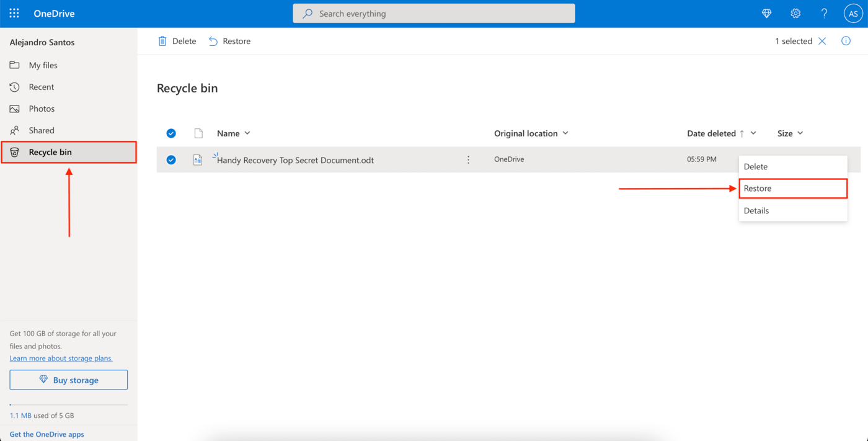Toggle the select-all checkbox in the header row
868x441 pixels.
point(171,133)
